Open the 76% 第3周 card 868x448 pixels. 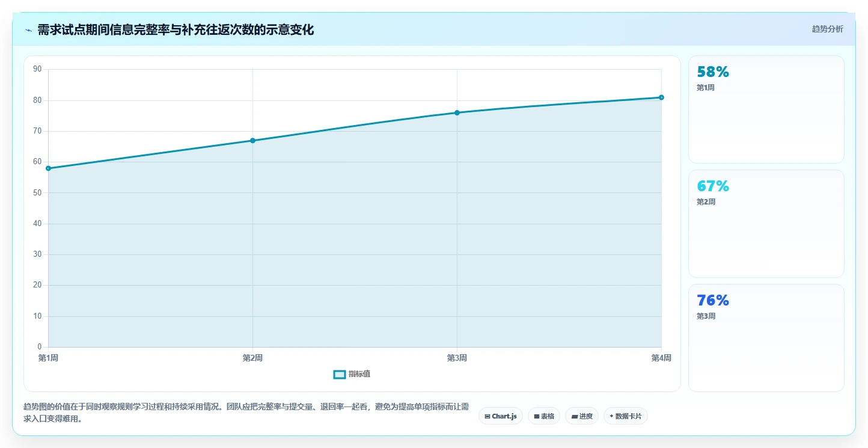[x=766, y=338]
